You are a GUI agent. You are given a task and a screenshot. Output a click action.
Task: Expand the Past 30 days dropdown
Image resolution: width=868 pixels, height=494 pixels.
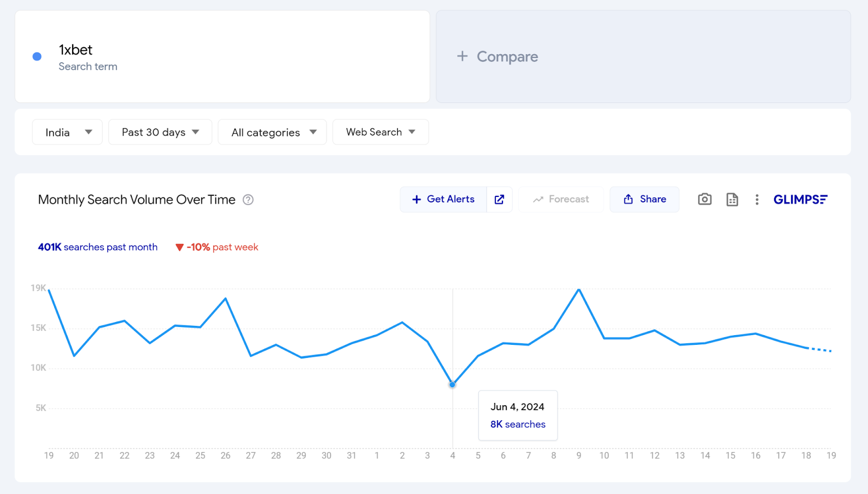pyautogui.click(x=160, y=132)
